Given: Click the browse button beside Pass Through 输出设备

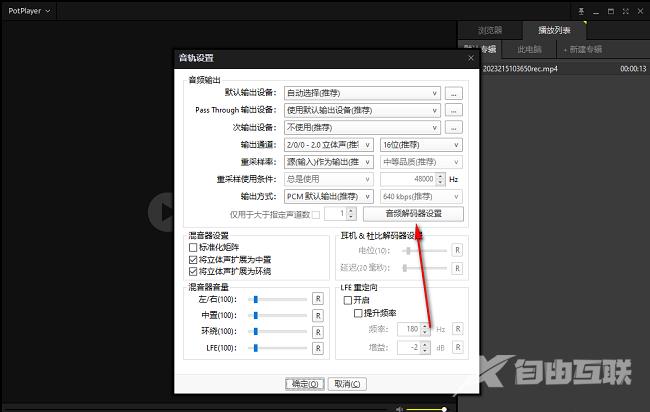Looking at the screenshot, I should pyautogui.click(x=454, y=110).
